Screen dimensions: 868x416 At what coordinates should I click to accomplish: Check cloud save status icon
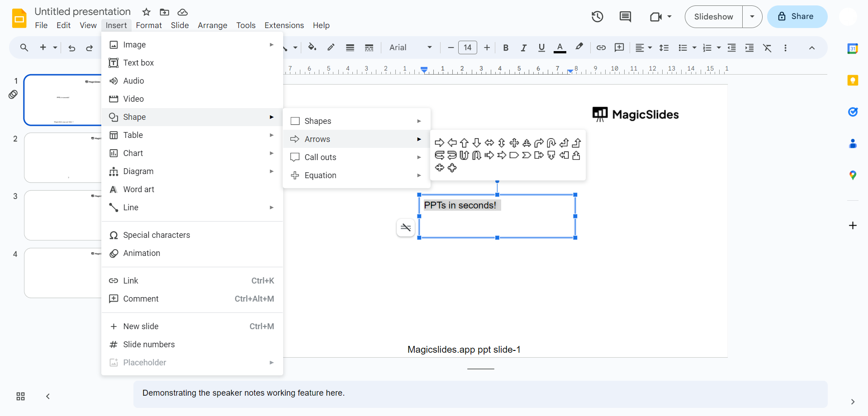(x=183, y=12)
